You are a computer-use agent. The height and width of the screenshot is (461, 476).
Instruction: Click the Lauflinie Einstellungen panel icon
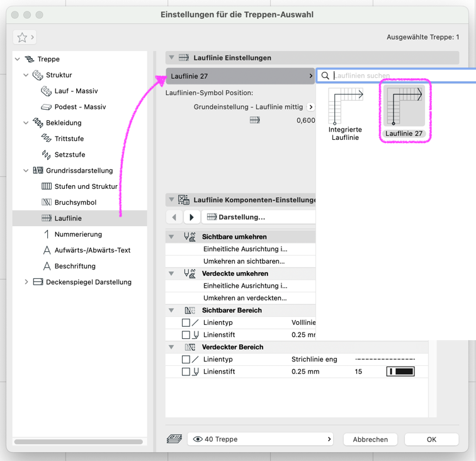[x=184, y=58]
